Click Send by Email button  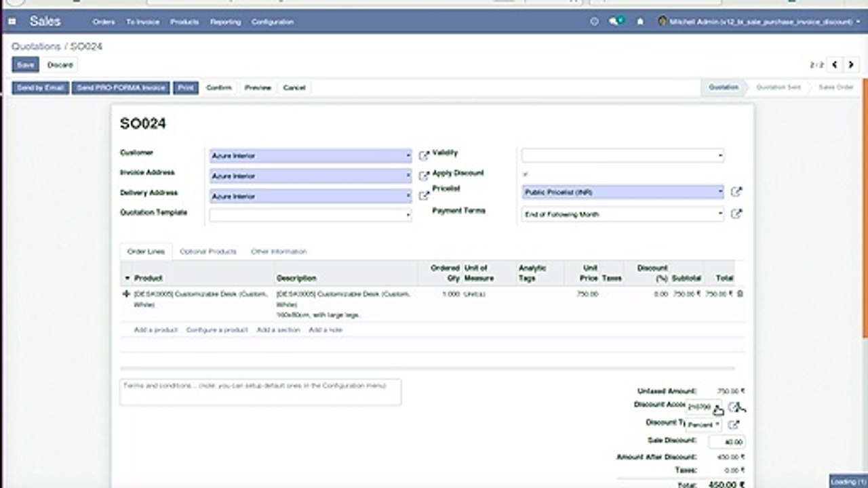41,87
